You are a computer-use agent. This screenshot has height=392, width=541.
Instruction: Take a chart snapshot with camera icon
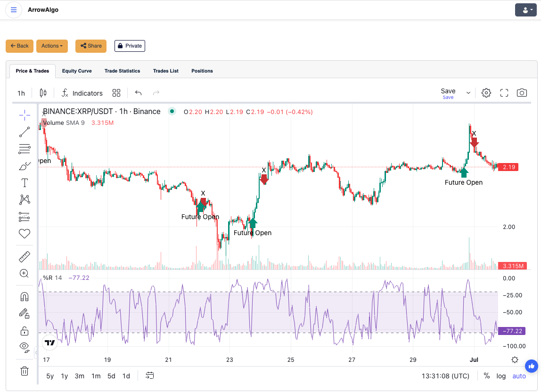coord(522,93)
